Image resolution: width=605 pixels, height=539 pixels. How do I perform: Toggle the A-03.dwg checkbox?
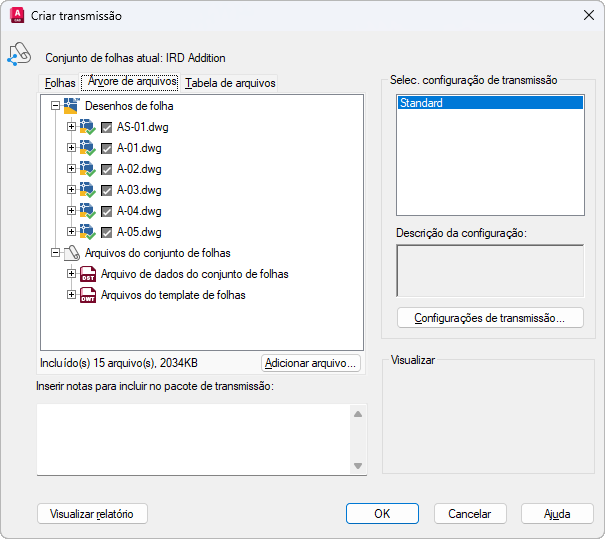(x=106, y=190)
